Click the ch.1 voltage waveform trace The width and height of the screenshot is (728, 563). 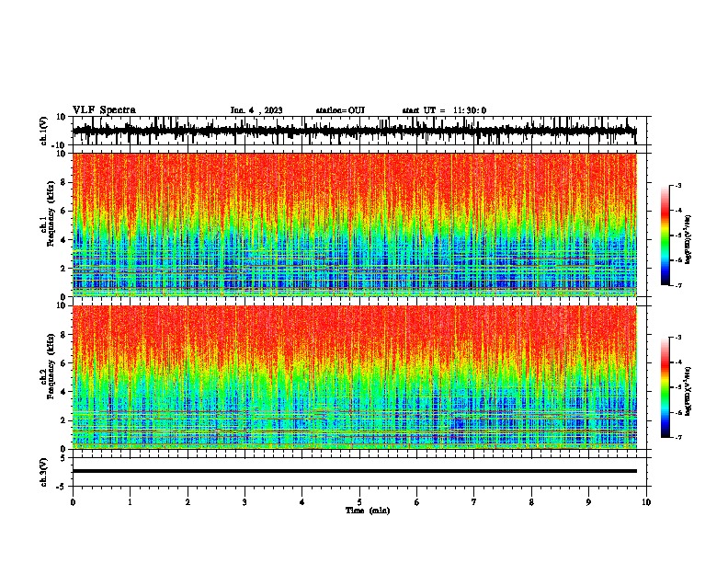pos(354,131)
